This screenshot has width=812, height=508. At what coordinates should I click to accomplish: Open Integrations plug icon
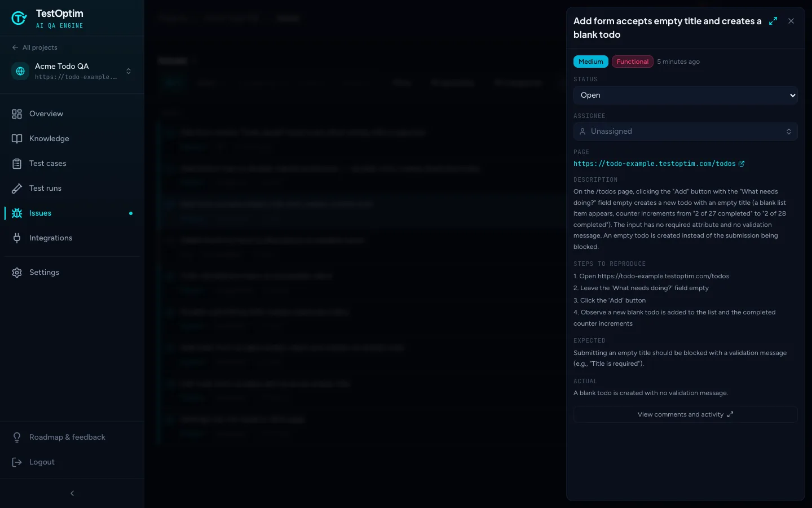click(17, 238)
